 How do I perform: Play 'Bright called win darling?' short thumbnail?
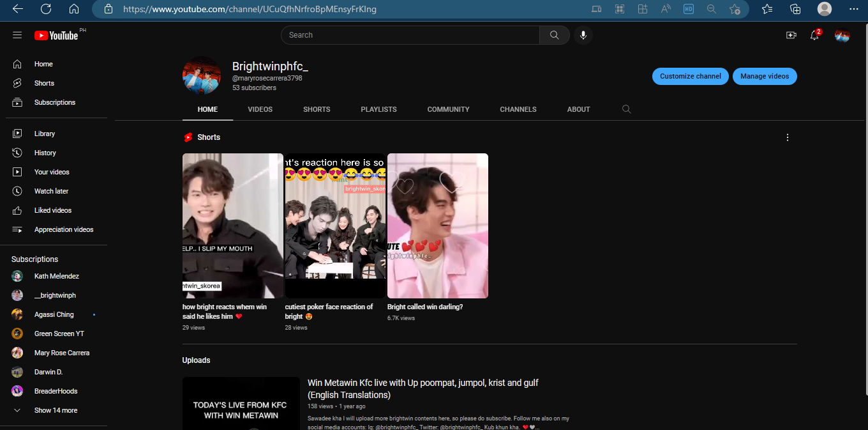(438, 226)
